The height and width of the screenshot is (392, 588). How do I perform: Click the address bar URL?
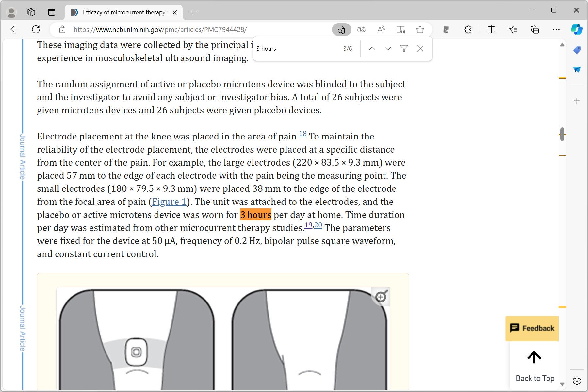click(x=160, y=30)
